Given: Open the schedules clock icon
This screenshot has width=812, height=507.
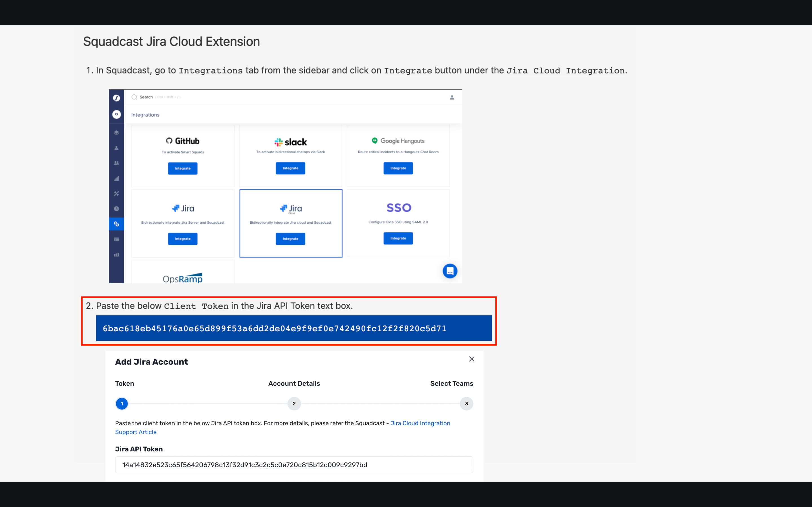Looking at the screenshot, I should tap(116, 208).
